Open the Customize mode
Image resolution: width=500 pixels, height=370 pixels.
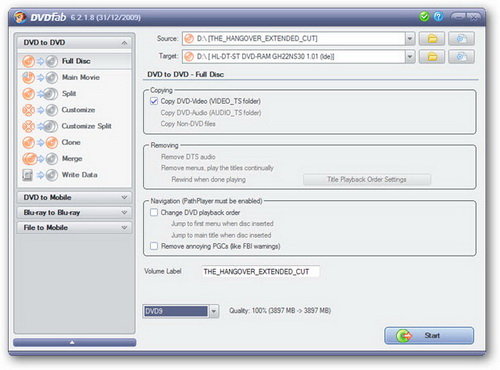coord(74,110)
